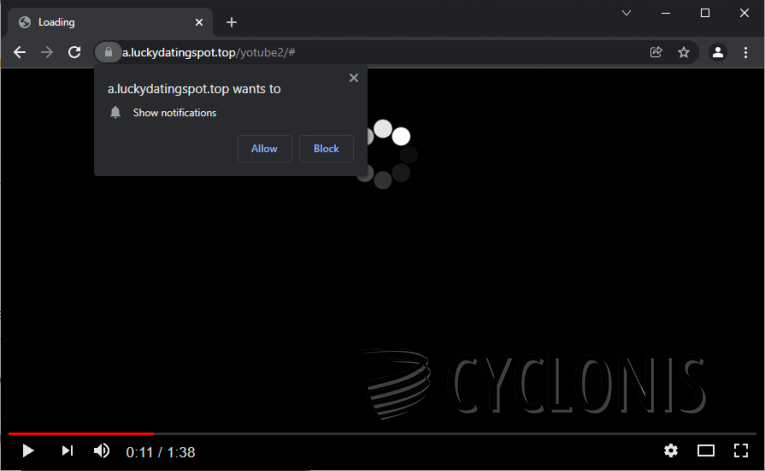This screenshot has width=765, height=471.
Task: Bookmark this page with star icon
Action: 684,52
